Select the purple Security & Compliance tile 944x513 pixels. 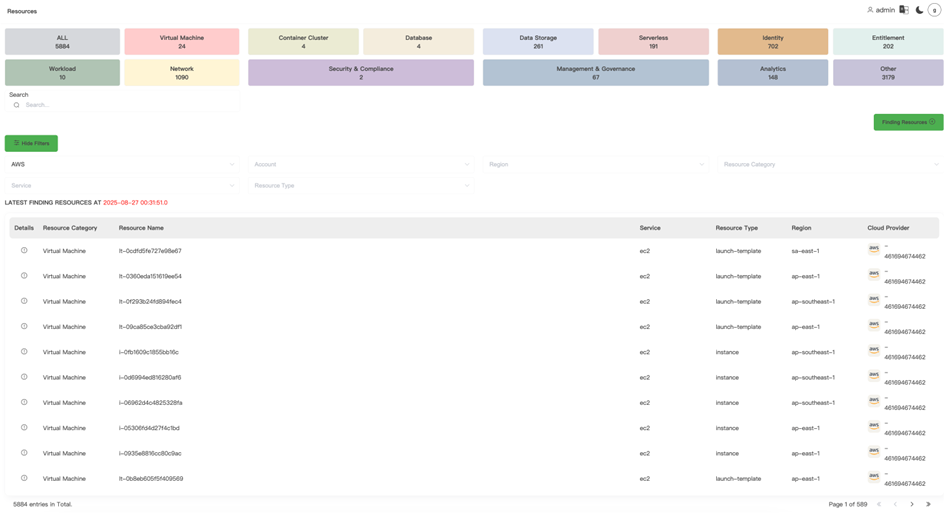click(361, 73)
